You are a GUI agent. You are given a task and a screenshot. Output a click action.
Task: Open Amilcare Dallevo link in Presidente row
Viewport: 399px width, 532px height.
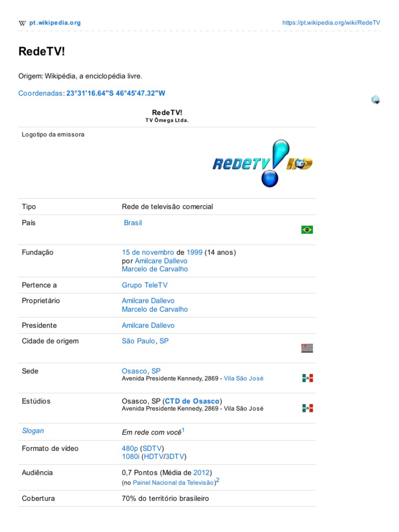148,326
